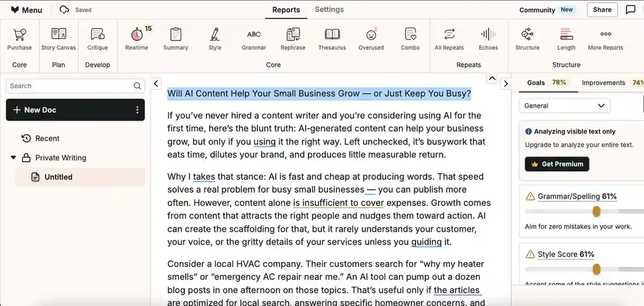This screenshot has width=644, height=306.
Task: Open the Community link
Action: point(537,10)
